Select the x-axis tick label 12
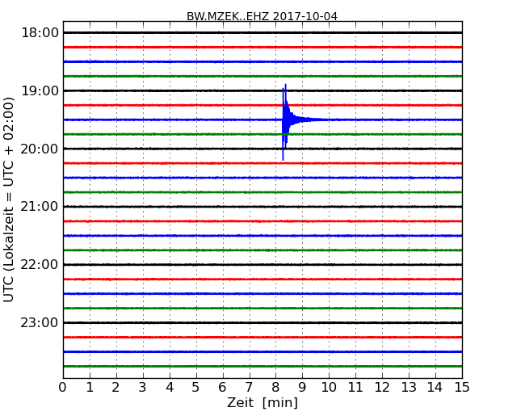525x420 pixels. click(x=382, y=388)
